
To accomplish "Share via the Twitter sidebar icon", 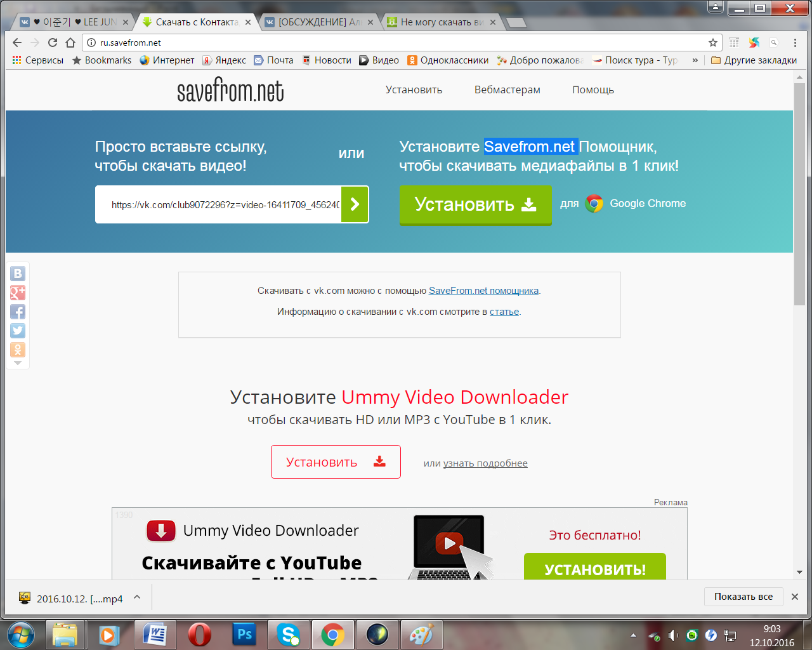I will pyautogui.click(x=18, y=331).
